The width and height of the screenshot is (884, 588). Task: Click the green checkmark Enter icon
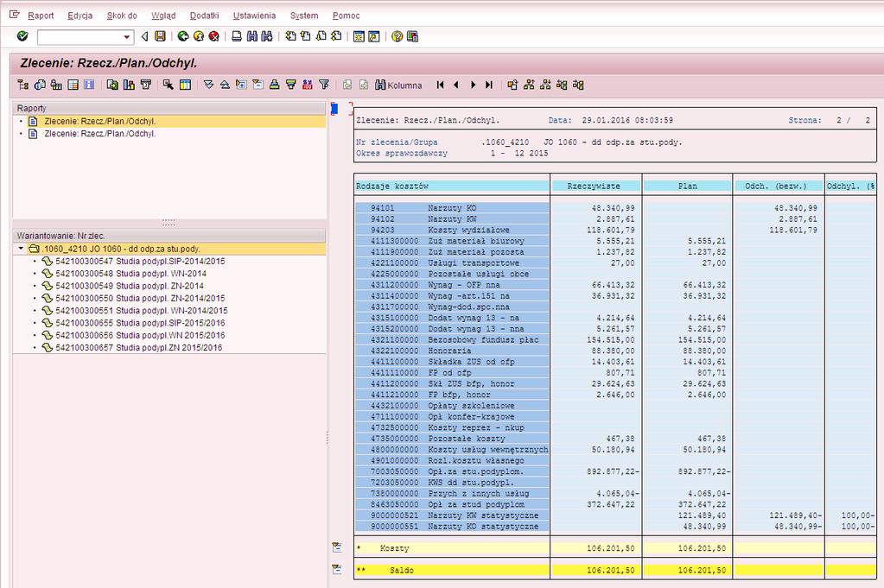[x=22, y=36]
